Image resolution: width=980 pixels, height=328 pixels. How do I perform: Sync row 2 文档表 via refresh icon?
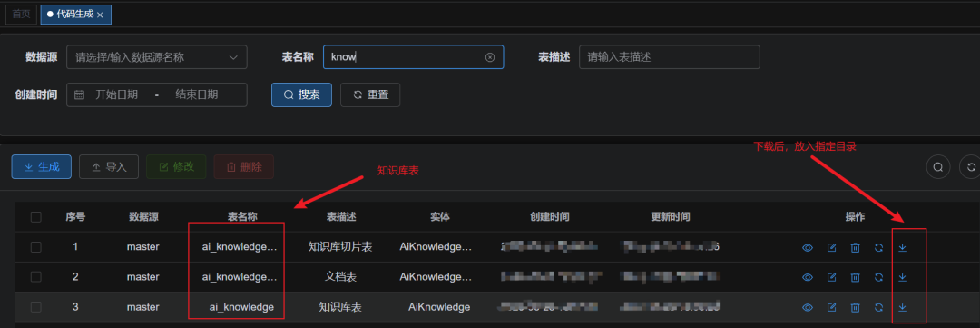pyautogui.click(x=878, y=277)
